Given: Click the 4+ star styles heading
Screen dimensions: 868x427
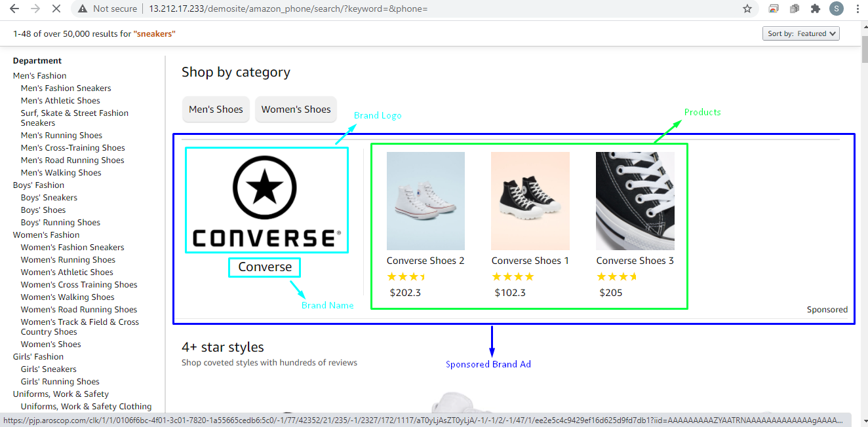Looking at the screenshot, I should tap(223, 347).
